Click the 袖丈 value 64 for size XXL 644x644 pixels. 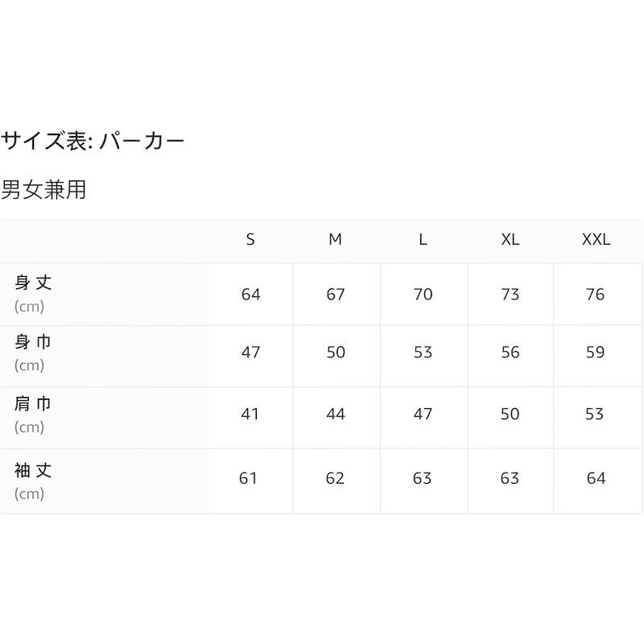[596, 479]
